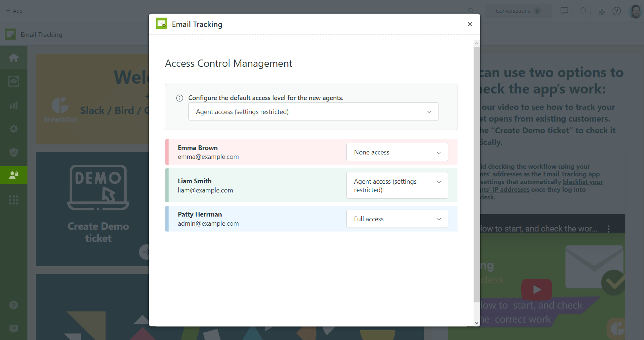Open Liam Smith's access level dropdown
The image size is (644, 340).
397,185
